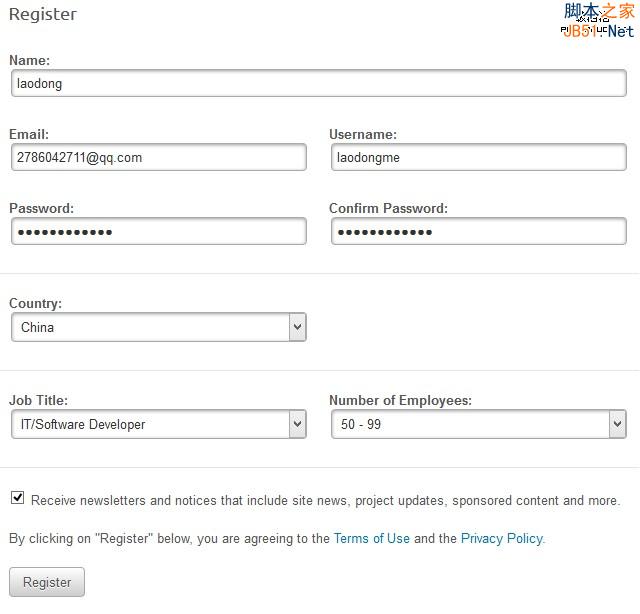Focus the Email text field
The width and height of the screenshot is (640, 614).
coord(158,157)
